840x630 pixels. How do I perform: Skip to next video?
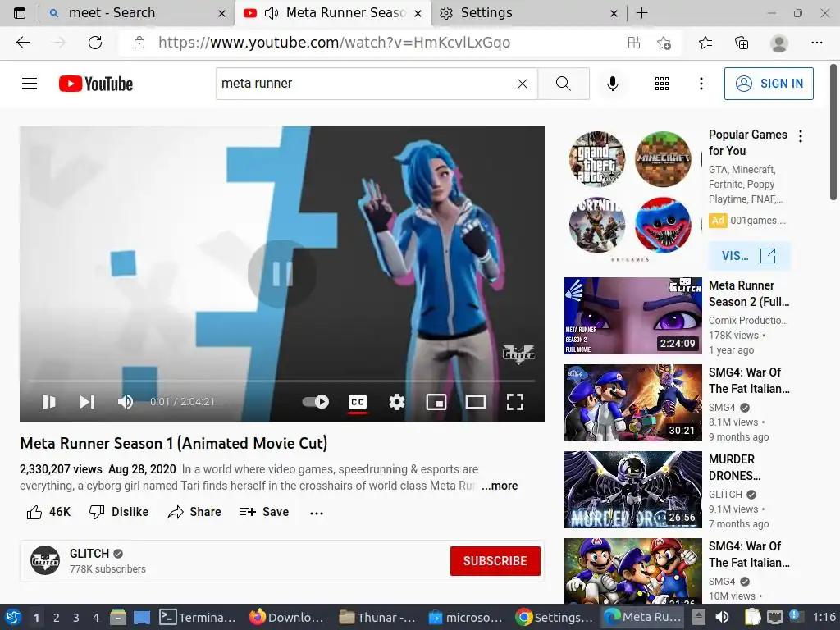(x=87, y=402)
